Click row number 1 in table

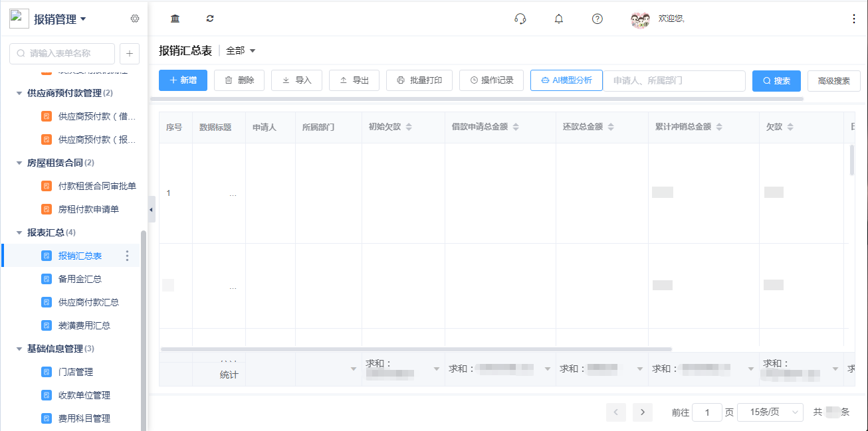tap(168, 193)
